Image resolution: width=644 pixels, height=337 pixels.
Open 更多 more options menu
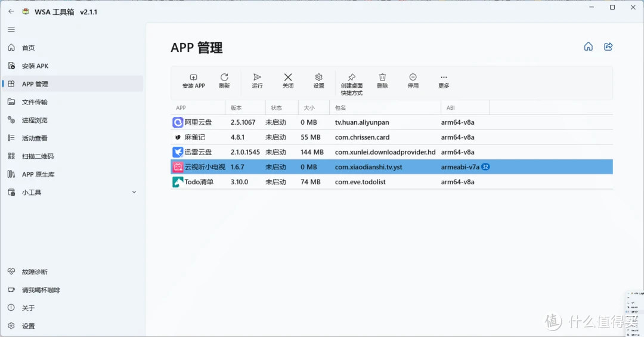click(444, 81)
